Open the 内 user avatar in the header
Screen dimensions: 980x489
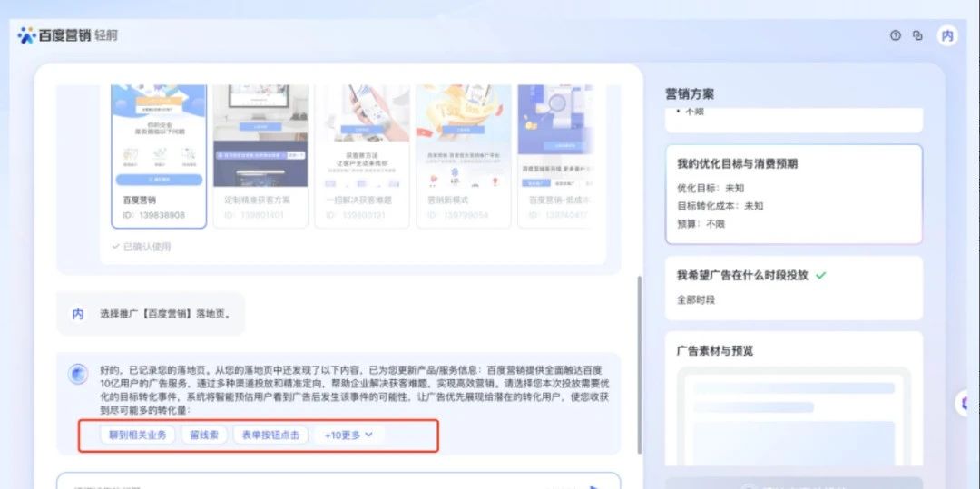tap(947, 35)
